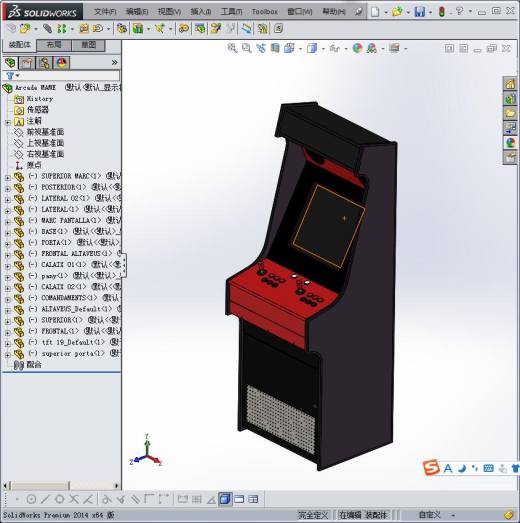Click the filter icon in tree search box
The width and height of the screenshot is (520, 523).
click(10, 76)
